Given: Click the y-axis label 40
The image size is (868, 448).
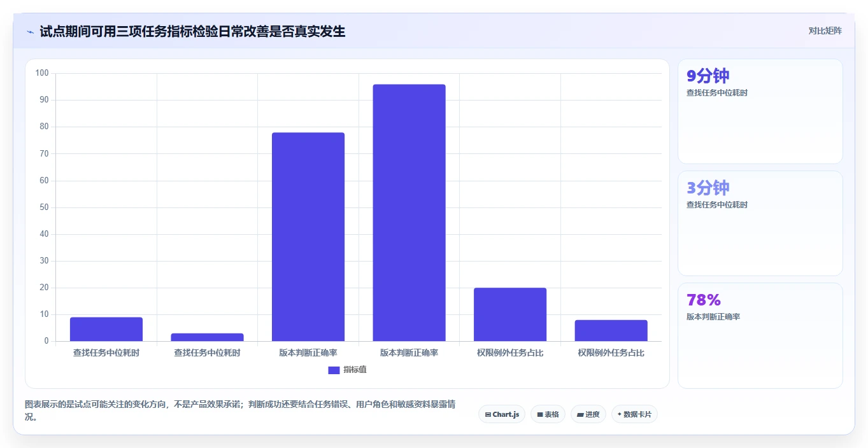Looking at the screenshot, I should [x=45, y=234].
